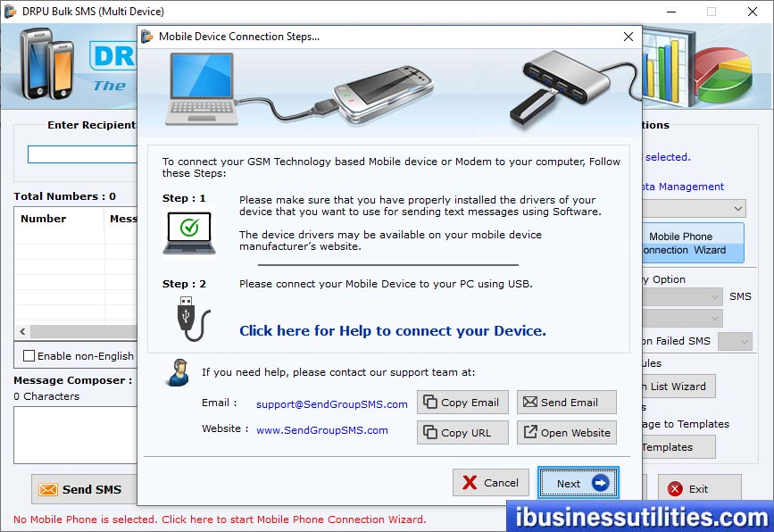The image size is (774, 532).
Task: Copy the website URL
Action: [462, 432]
